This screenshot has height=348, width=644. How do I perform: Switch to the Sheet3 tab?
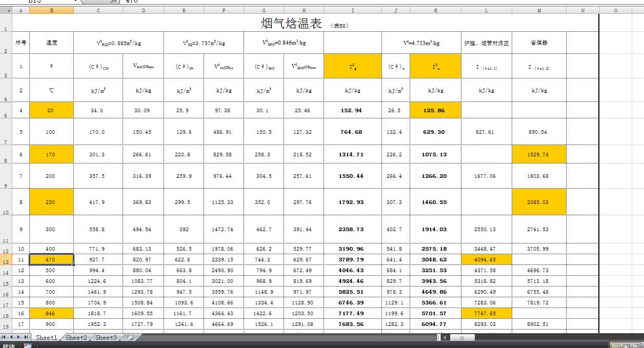pos(106,337)
